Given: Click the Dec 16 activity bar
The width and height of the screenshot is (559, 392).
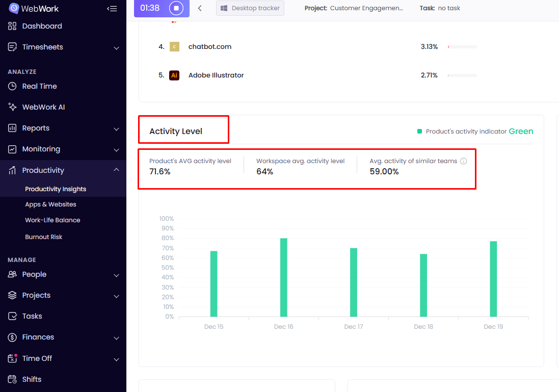Looking at the screenshot, I should point(284,277).
